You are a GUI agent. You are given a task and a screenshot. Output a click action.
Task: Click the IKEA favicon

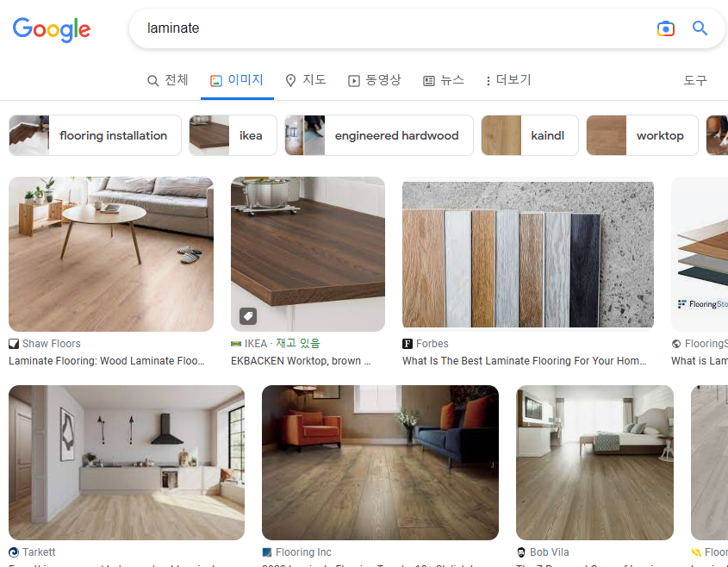[x=236, y=344]
